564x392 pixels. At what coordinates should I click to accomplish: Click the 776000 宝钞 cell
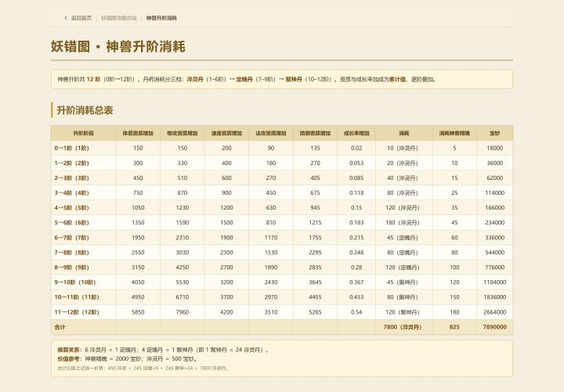point(495,268)
